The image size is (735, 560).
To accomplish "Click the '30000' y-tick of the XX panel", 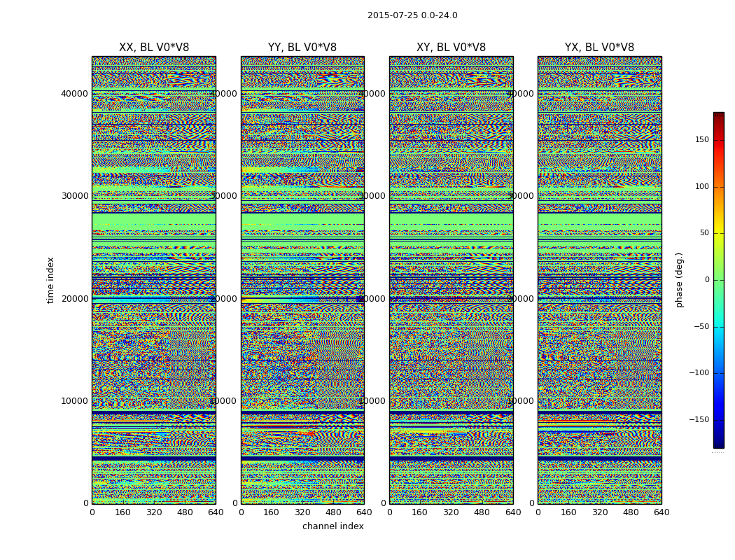I will (74, 196).
